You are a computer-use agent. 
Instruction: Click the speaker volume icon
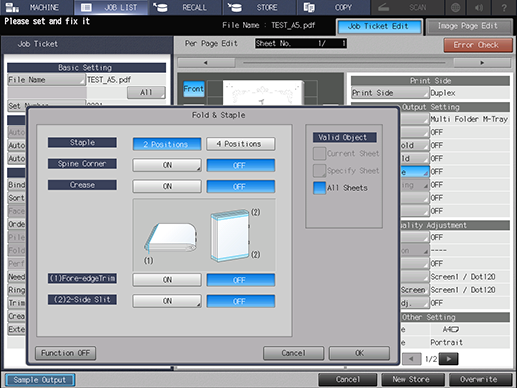[x=479, y=7]
